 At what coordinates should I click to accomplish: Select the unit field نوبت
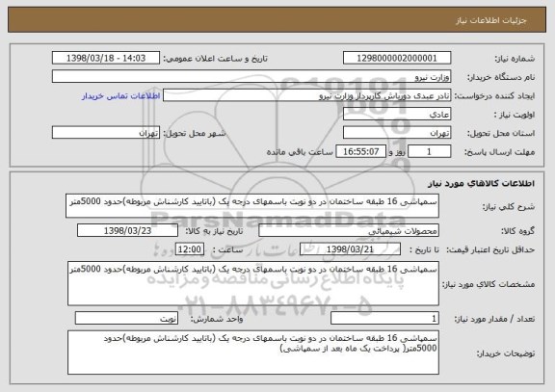tap(126, 319)
